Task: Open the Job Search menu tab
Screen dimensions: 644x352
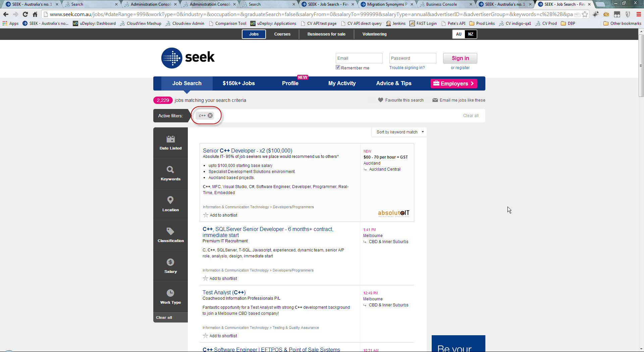Action: tap(187, 83)
